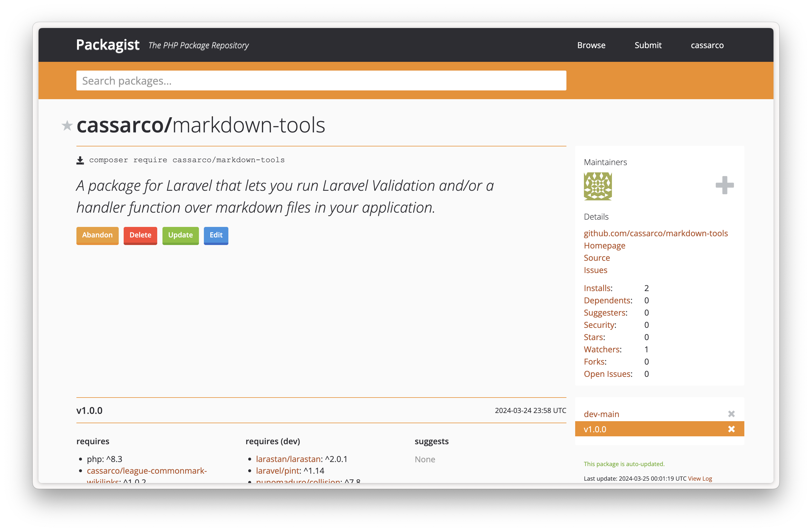812x532 pixels.
Task: Go to Packagist home via logo
Action: [x=108, y=45]
